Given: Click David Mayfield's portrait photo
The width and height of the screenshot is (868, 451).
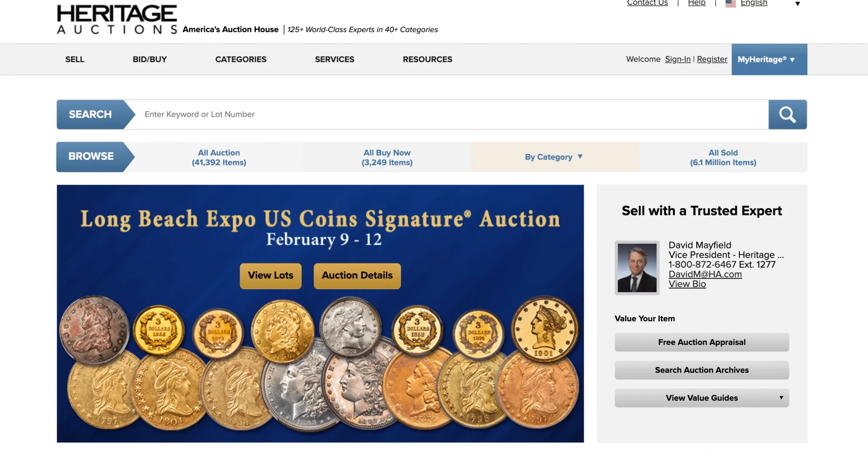Looking at the screenshot, I should click(x=637, y=268).
